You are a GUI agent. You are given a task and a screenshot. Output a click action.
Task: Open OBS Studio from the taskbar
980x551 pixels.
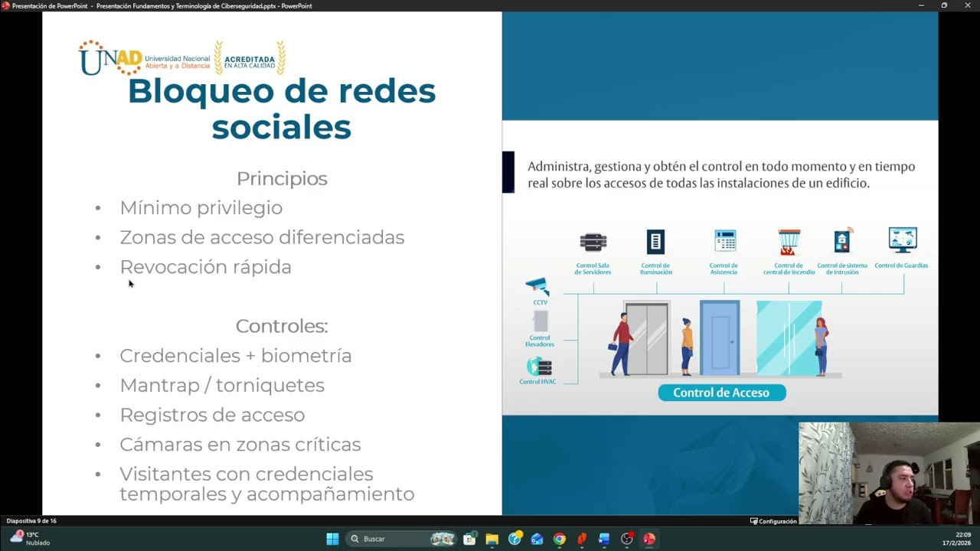(627, 539)
